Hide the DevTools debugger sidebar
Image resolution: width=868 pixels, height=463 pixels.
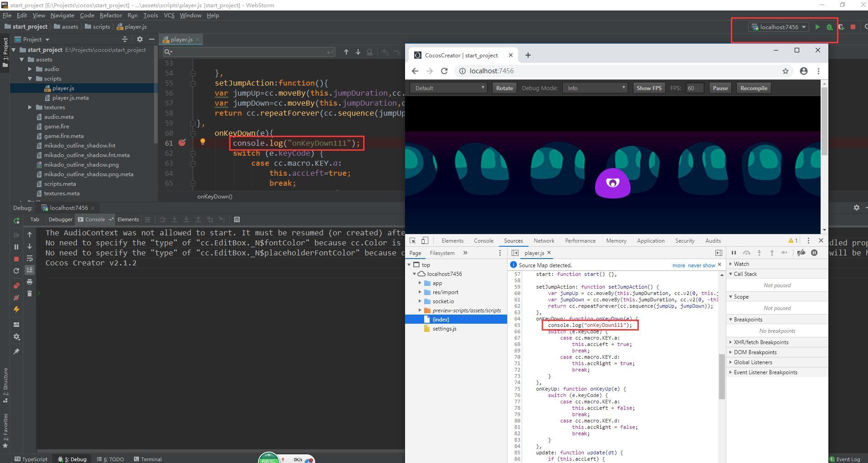click(x=719, y=253)
